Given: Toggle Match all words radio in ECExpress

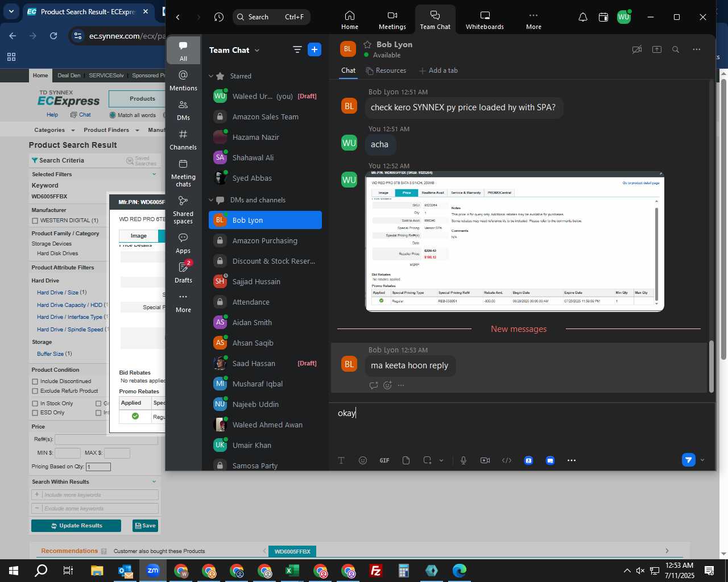Looking at the screenshot, I should tap(113, 115).
